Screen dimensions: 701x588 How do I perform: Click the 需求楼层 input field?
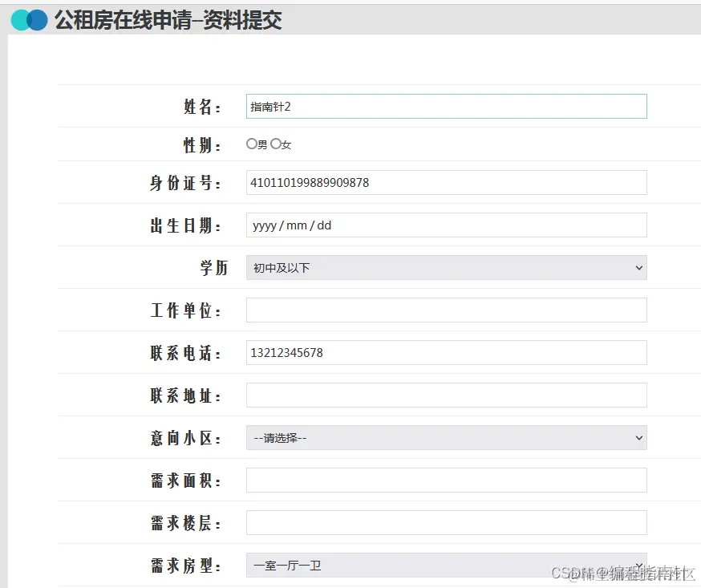coord(446,522)
